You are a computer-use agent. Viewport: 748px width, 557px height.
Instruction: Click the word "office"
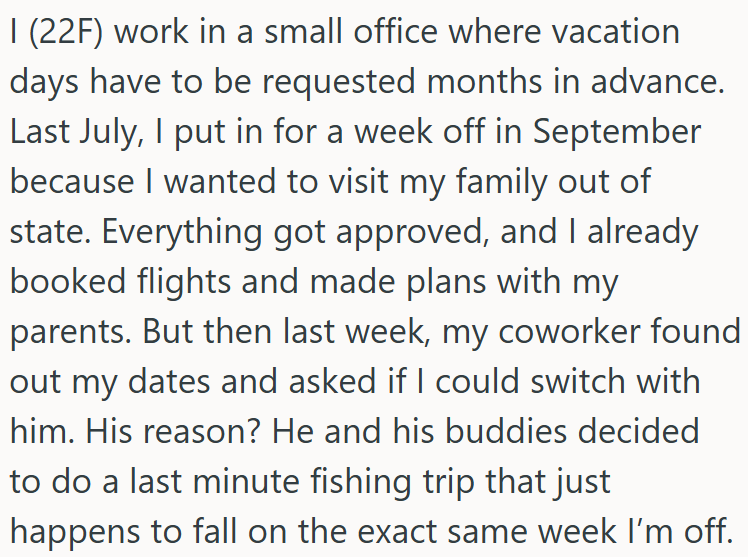point(395,32)
